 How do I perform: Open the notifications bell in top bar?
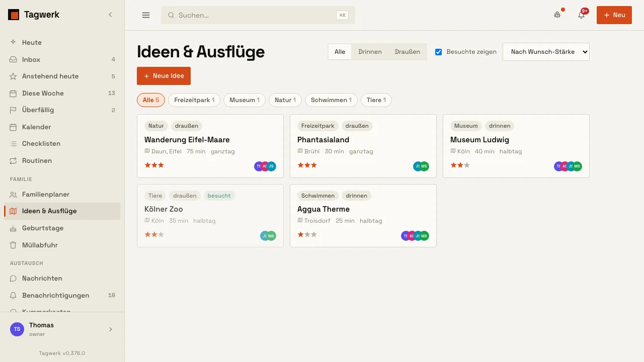point(581,15)
